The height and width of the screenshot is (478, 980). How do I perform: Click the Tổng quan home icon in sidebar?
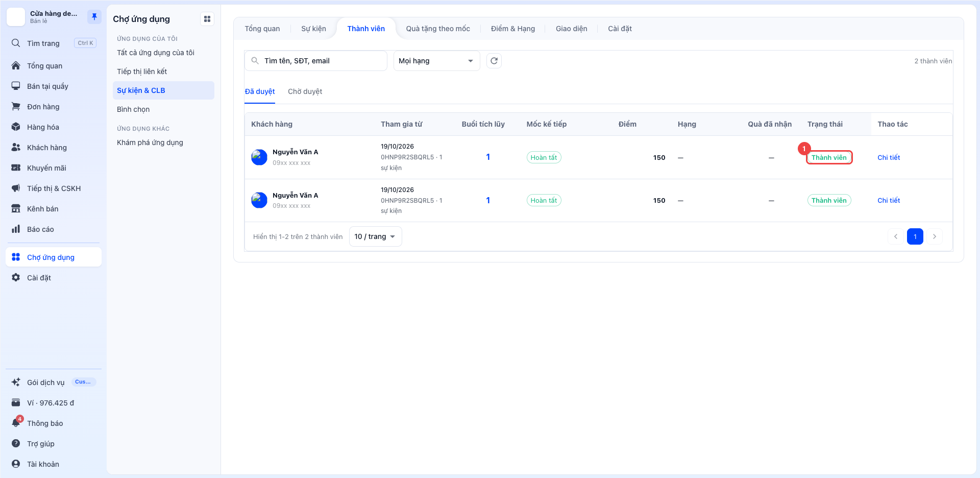pyautogui.click(x=16, y=66)
